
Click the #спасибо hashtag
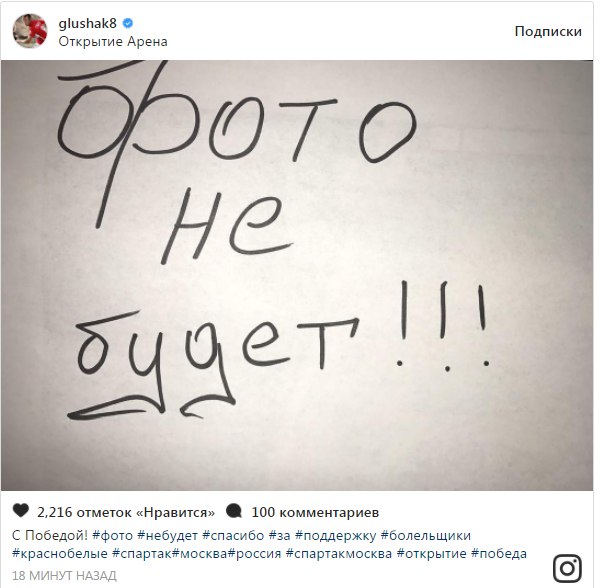[x=233, y=535]
